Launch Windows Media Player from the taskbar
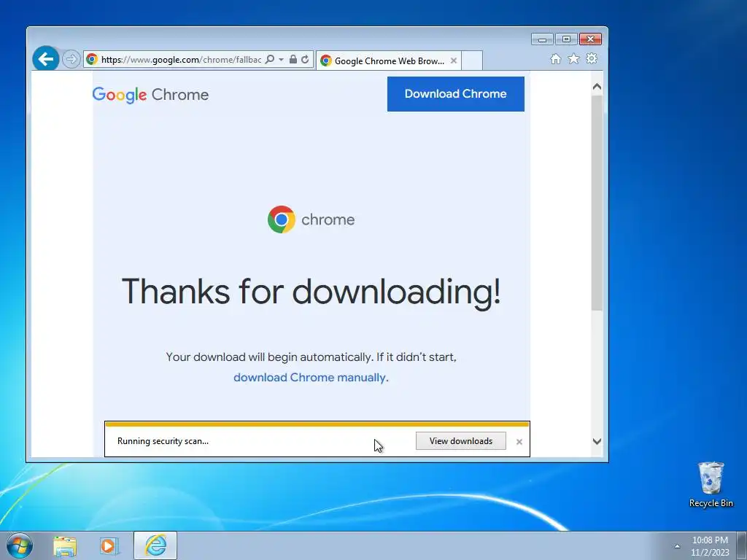Screen dimensions: 747x560 click(109, 546)
